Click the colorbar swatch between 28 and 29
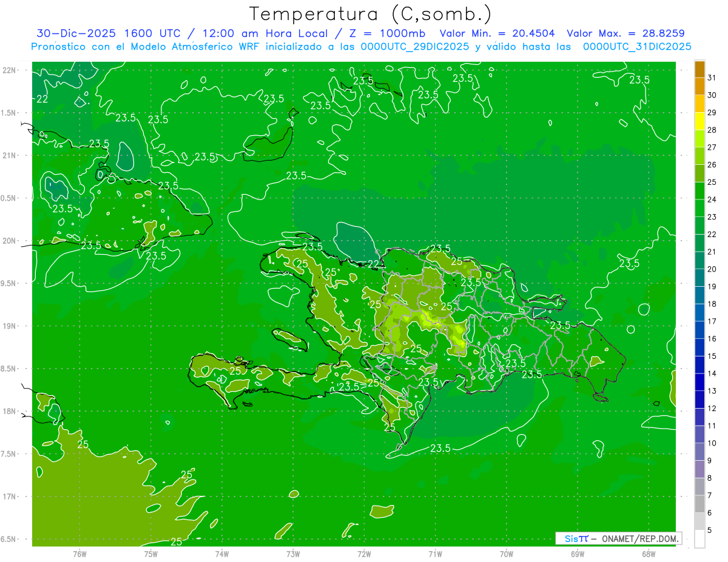 click(x=699, y=121)
